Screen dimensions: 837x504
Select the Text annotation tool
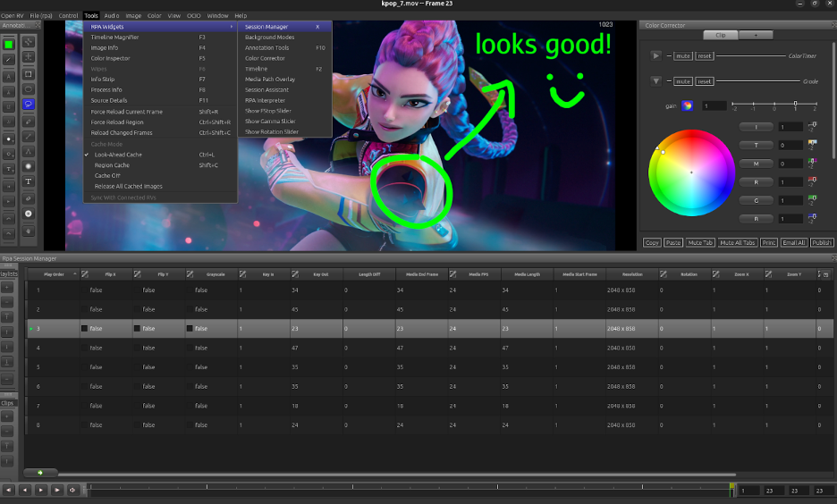tap(29, 181)
